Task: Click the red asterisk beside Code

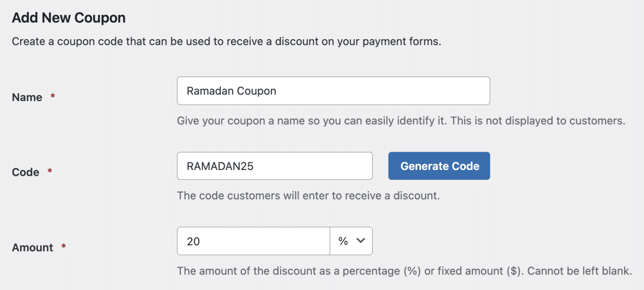Action: 50,170
